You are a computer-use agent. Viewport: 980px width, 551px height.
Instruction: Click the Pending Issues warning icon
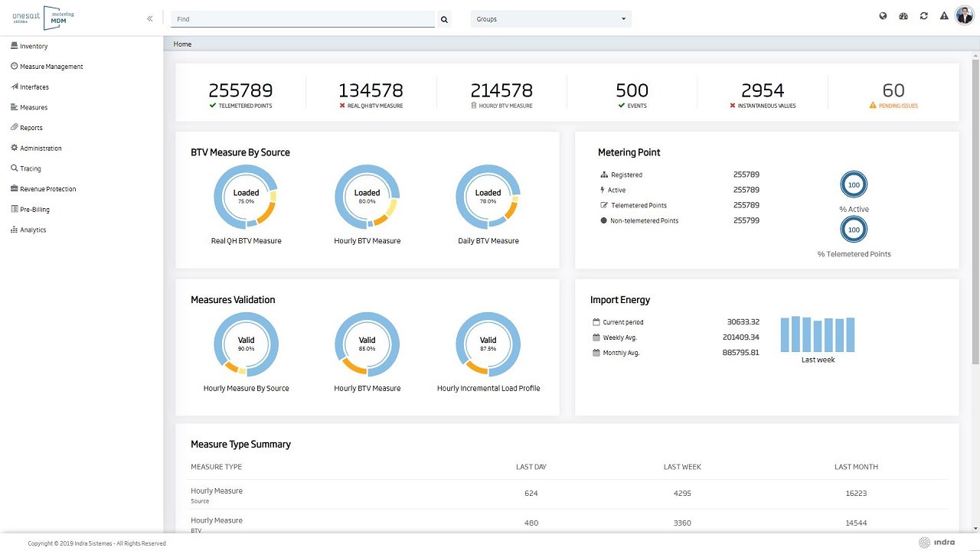873,106
